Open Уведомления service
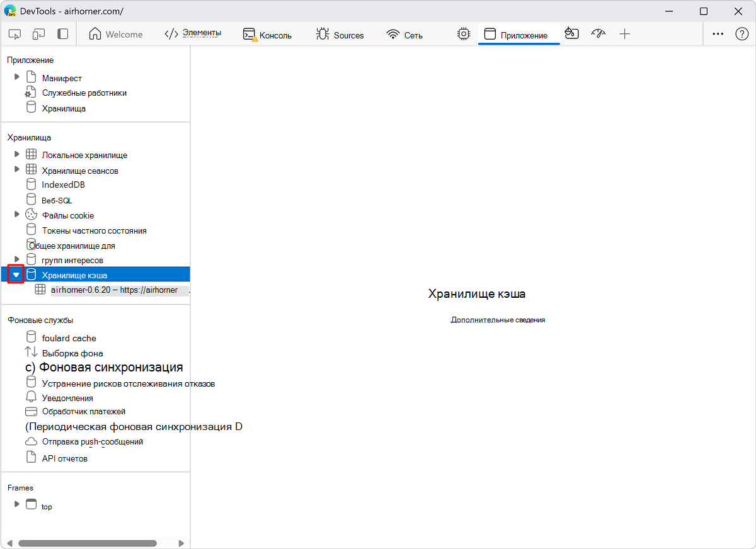Viewport: 756px width, 549px height. pos(67,398)
